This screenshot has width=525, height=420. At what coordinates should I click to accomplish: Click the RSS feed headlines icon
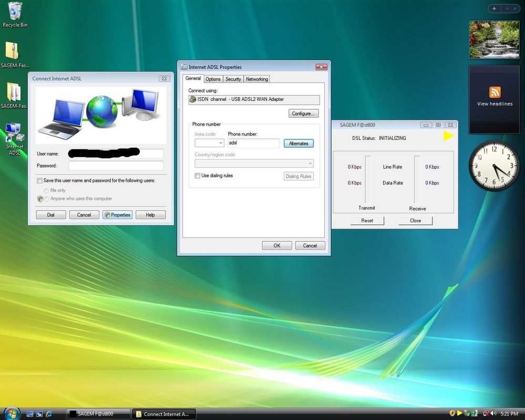pyautogui.click(x=495, y=93)
